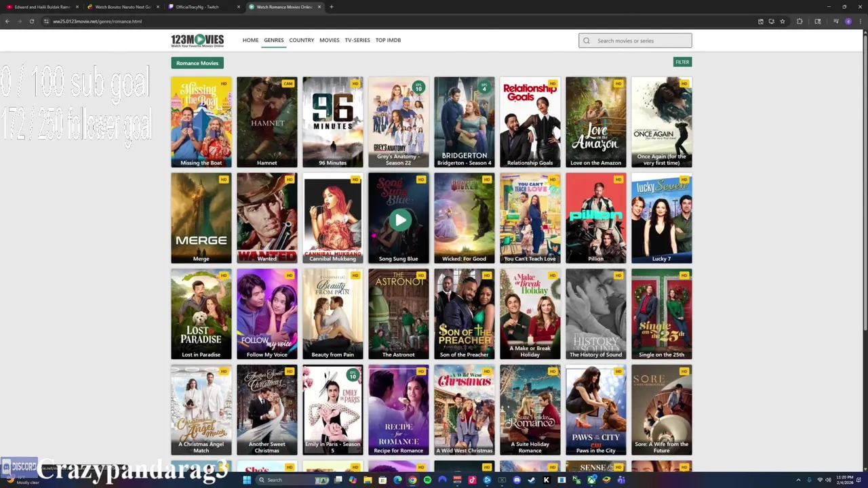Viewport: 868px width, 488px height.
Task: Open the Love on the Amazon poster
Action: click(x=596, y=122)
